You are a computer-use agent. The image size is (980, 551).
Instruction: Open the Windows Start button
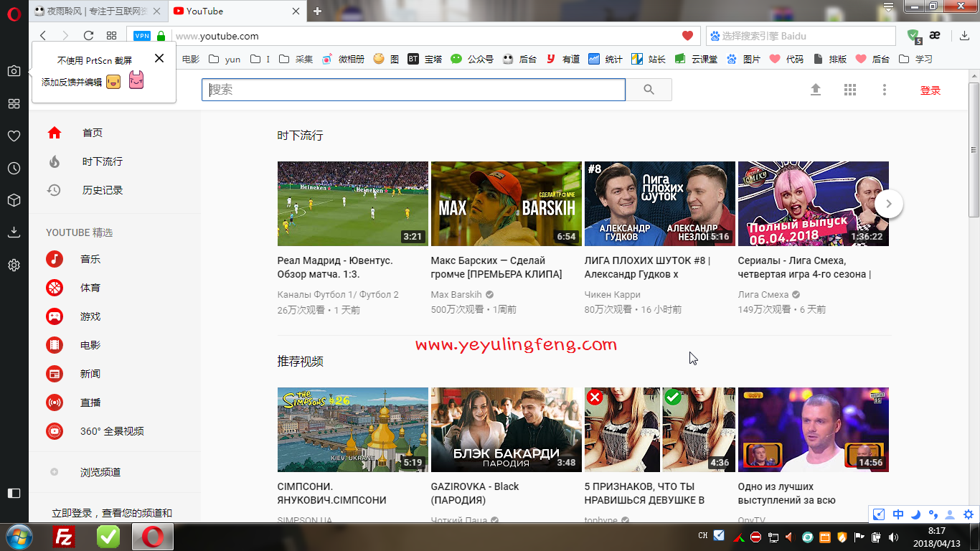click(19, 537)
